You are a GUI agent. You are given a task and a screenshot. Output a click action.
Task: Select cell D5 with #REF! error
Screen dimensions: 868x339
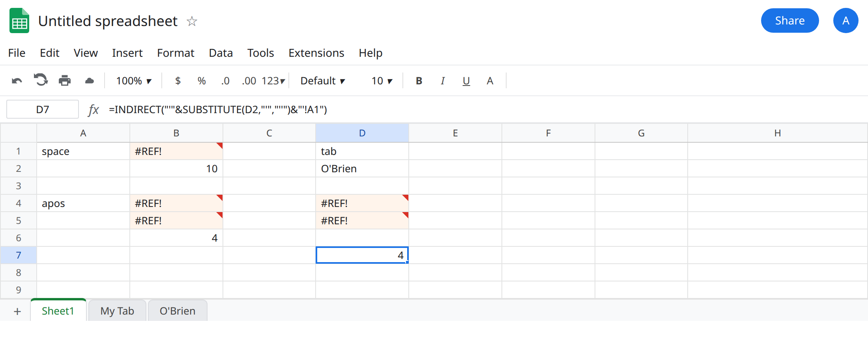click(362, 221)
